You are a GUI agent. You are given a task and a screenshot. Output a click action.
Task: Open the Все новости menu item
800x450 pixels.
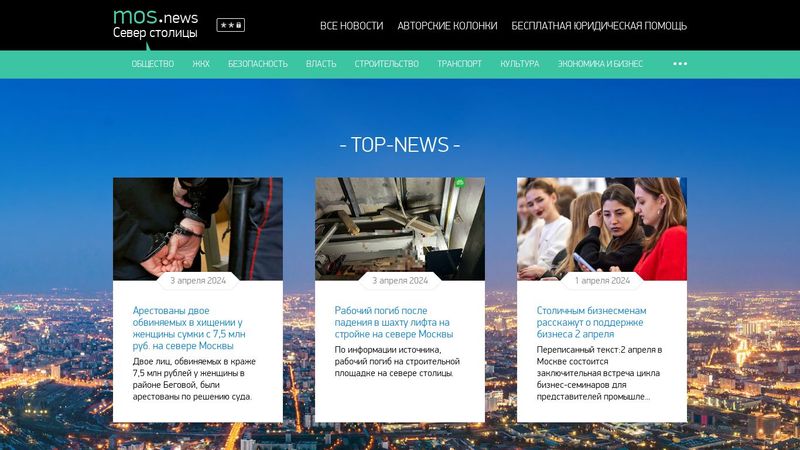coord(351,26)
